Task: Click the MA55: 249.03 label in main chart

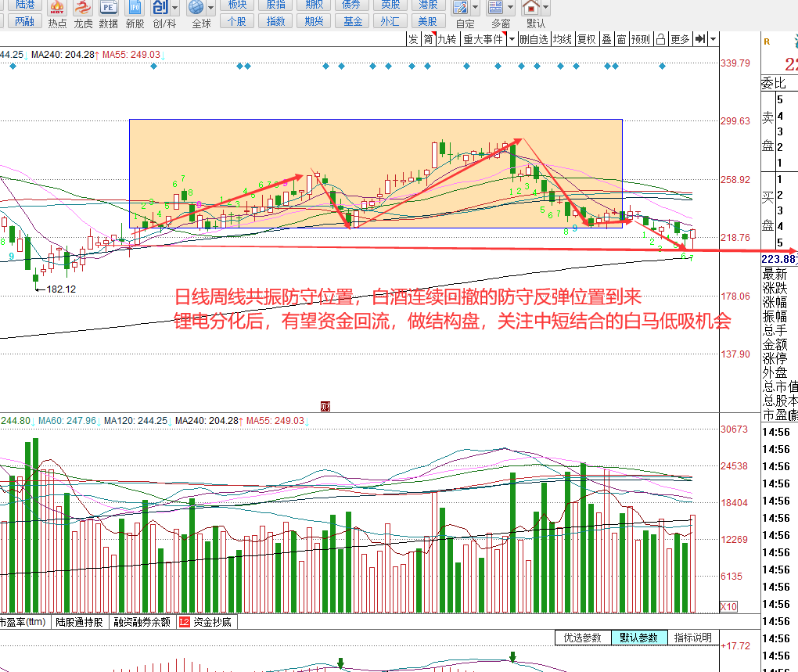Action: [131, 55]
